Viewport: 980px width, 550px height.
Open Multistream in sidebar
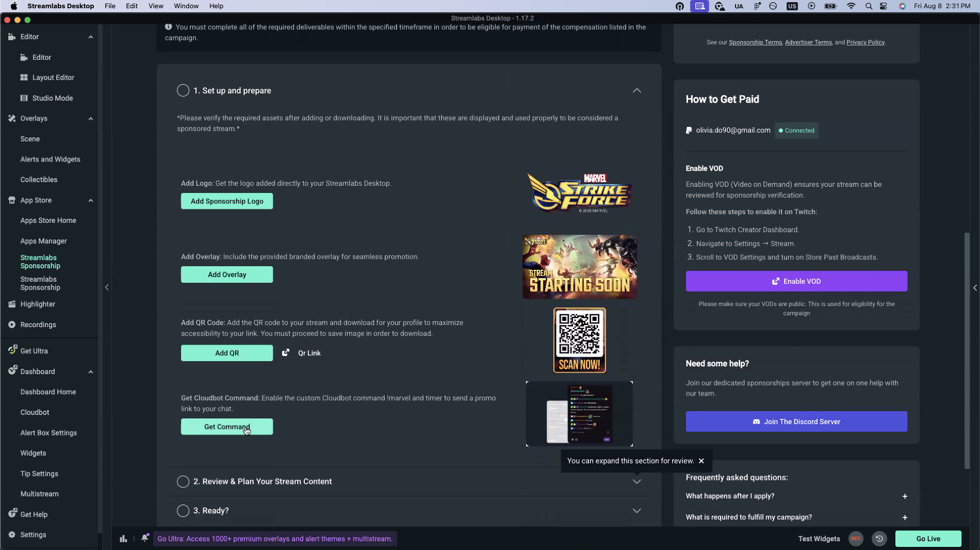coord(39,494)
